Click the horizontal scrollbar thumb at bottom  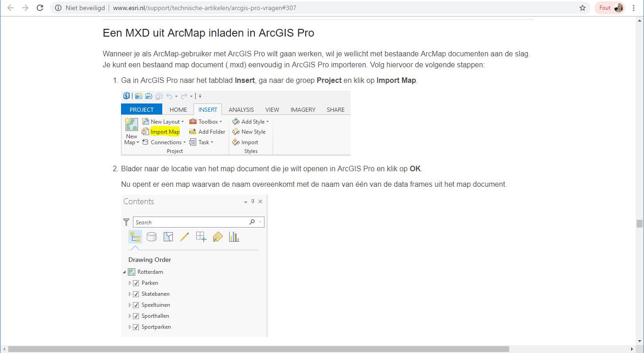259,349
